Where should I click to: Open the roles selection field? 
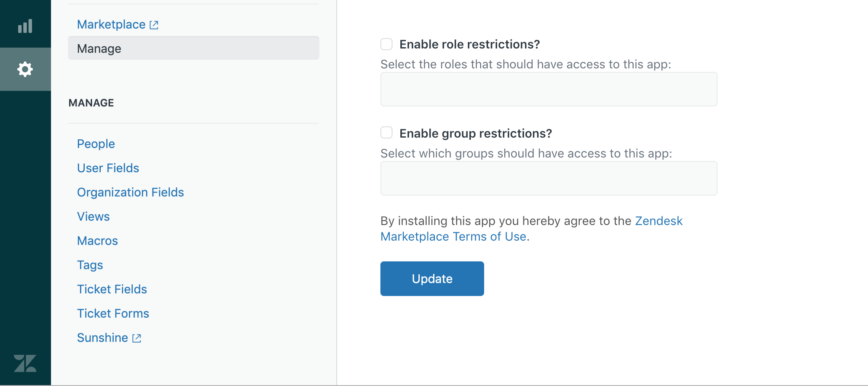click(549, 89)
